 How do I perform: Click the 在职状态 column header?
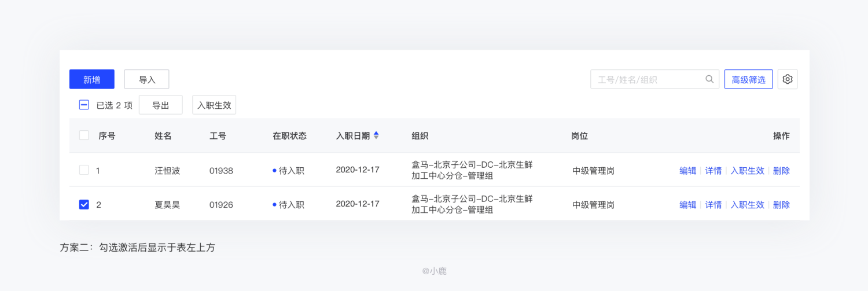pos(289,136)
